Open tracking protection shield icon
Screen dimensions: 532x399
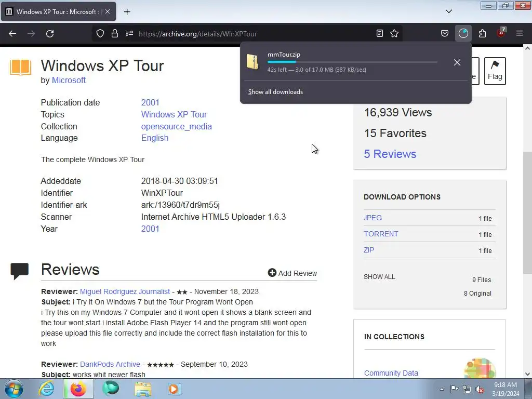click(100, 34)
